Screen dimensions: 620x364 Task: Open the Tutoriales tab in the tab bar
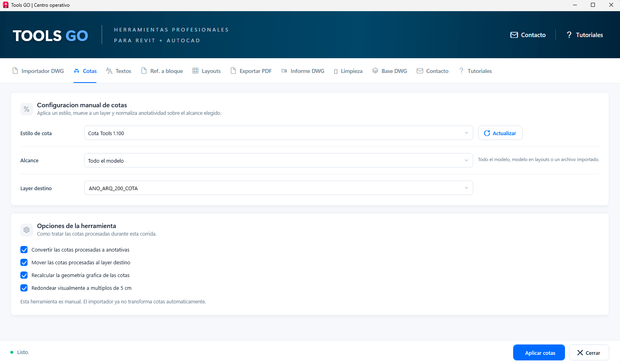pos(475,71)
